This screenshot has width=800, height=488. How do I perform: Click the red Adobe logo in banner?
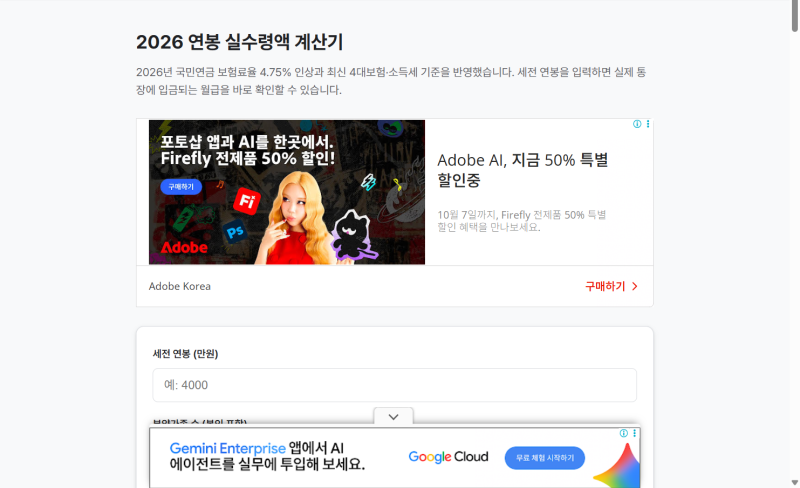[184, 248]
